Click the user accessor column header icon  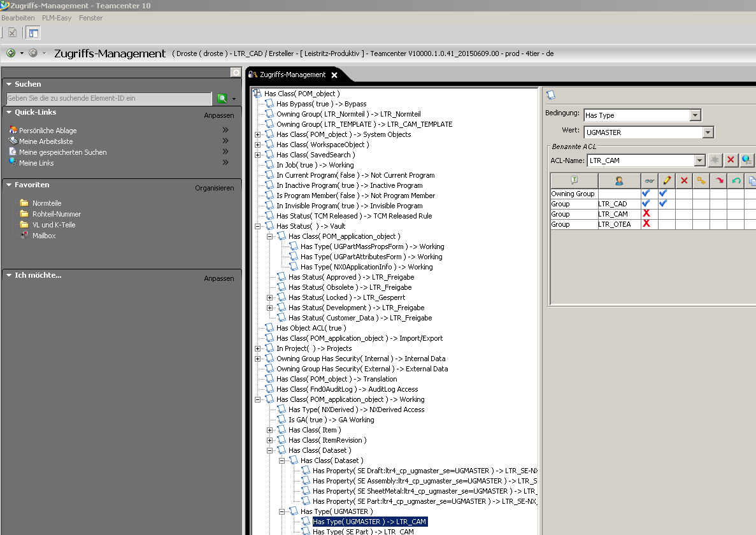click(x=619, y=181)
